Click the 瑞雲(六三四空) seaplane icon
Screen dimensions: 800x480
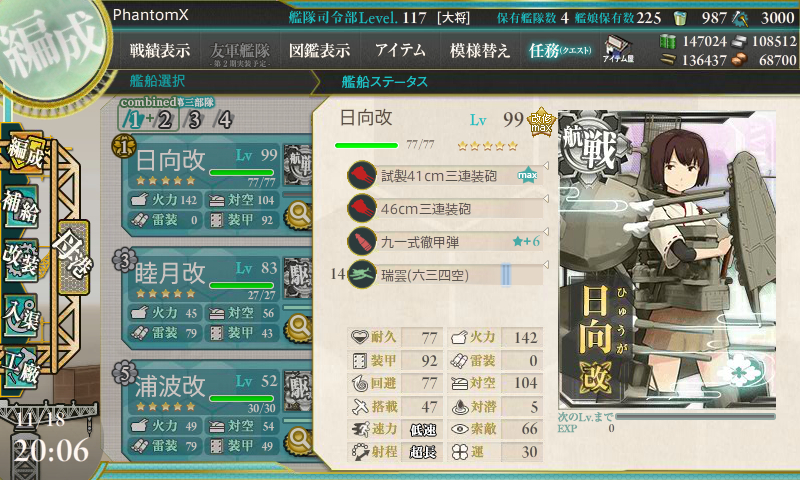point(362,274)
